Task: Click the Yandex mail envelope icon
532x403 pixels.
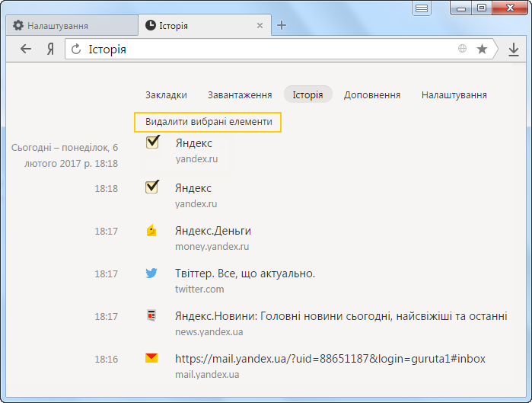Action: click(x=151, y=358)
